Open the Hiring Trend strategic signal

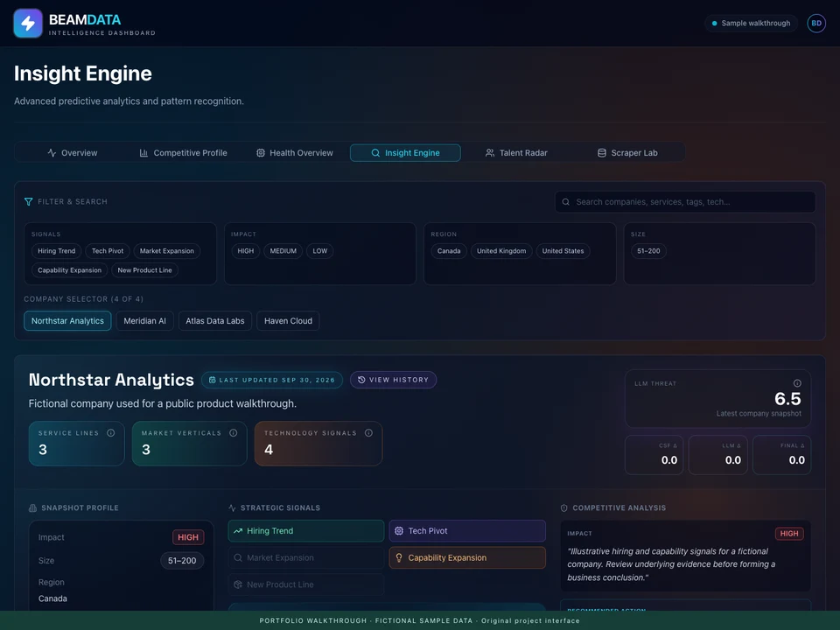click(x=306, y=531)
